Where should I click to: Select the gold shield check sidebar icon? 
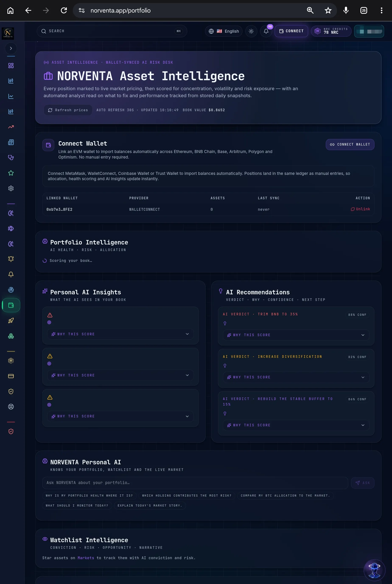coord(11,391)
